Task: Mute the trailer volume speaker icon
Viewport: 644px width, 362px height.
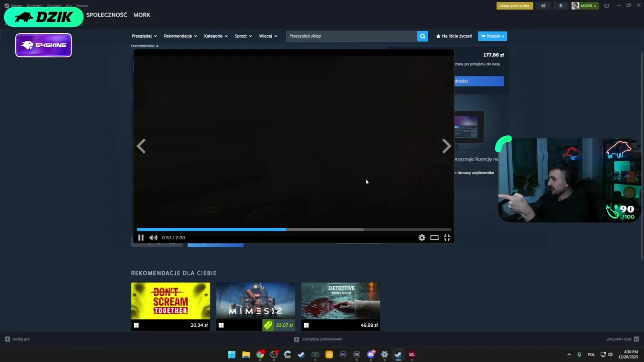Action: click(x=153, y=238)
